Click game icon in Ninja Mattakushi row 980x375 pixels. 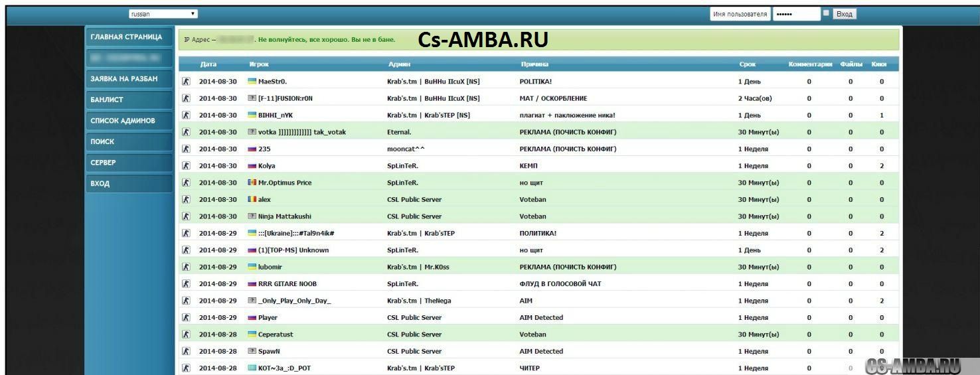(x=187, y=216)
